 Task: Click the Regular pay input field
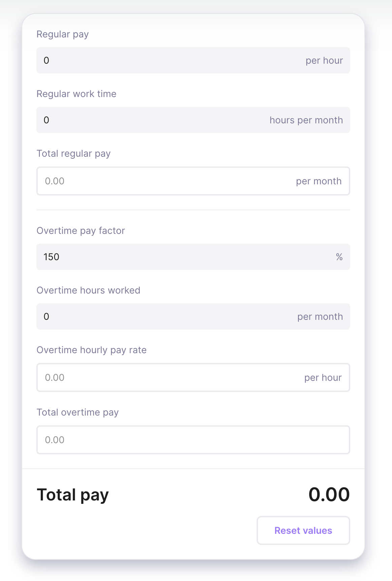193,60
